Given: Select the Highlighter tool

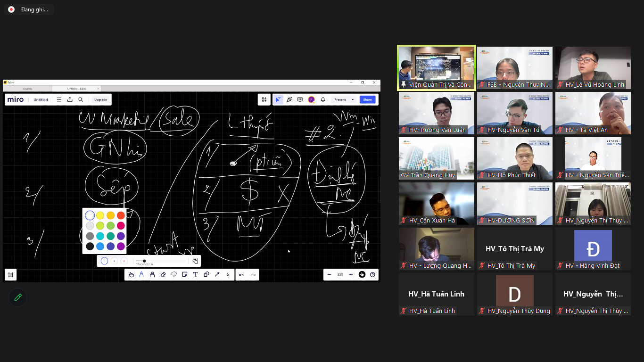Looking at the screenshot, I should point(152,274).
